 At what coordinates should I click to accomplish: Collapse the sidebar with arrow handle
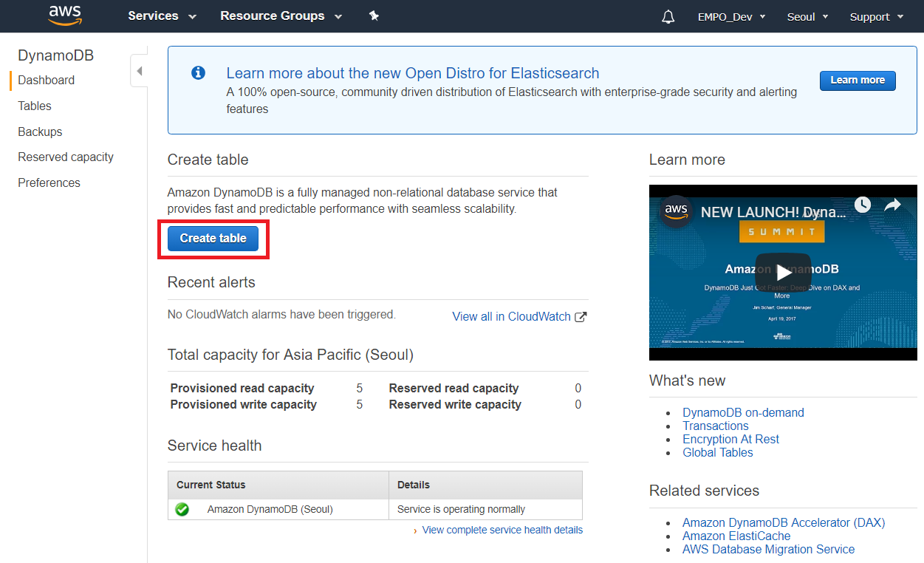pos(139,72)
